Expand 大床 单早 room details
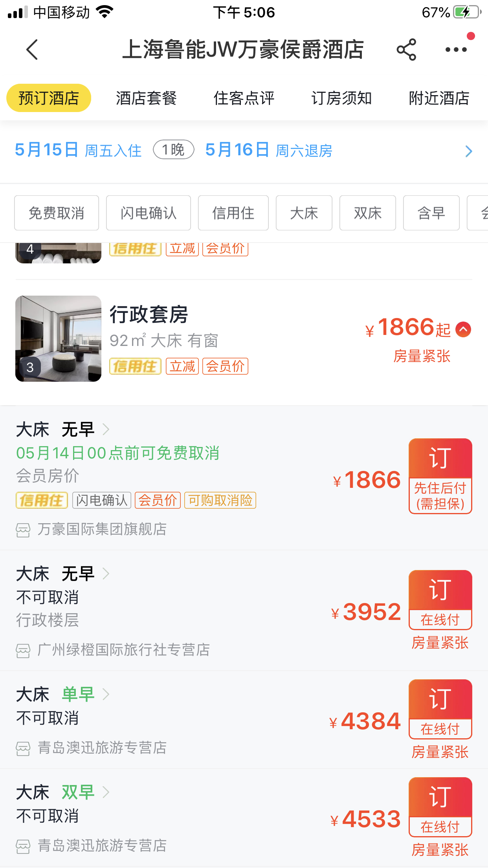Viewport: 488px width, 868px height. pyautogui.click(x=62, y=694)
